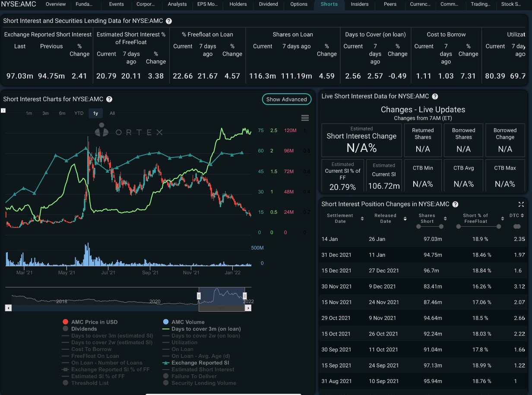The image size is (532, 395).
Task: Sort table by Short % of FreeFloat arrows
Action: click(x=503, y=218)
